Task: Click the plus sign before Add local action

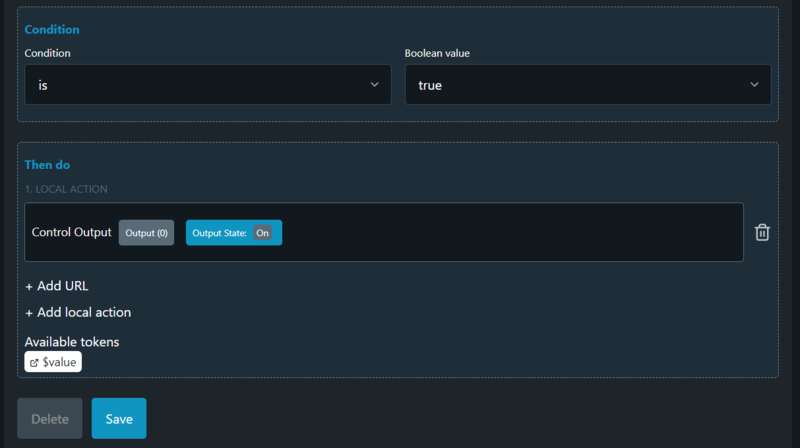Action: 29,312
